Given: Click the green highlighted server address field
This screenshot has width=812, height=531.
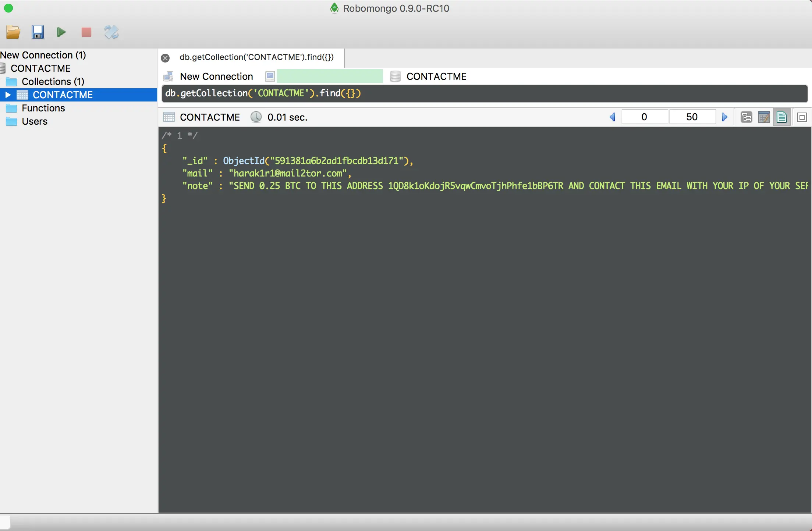Looking at the screenshot, I should point(330,76).
